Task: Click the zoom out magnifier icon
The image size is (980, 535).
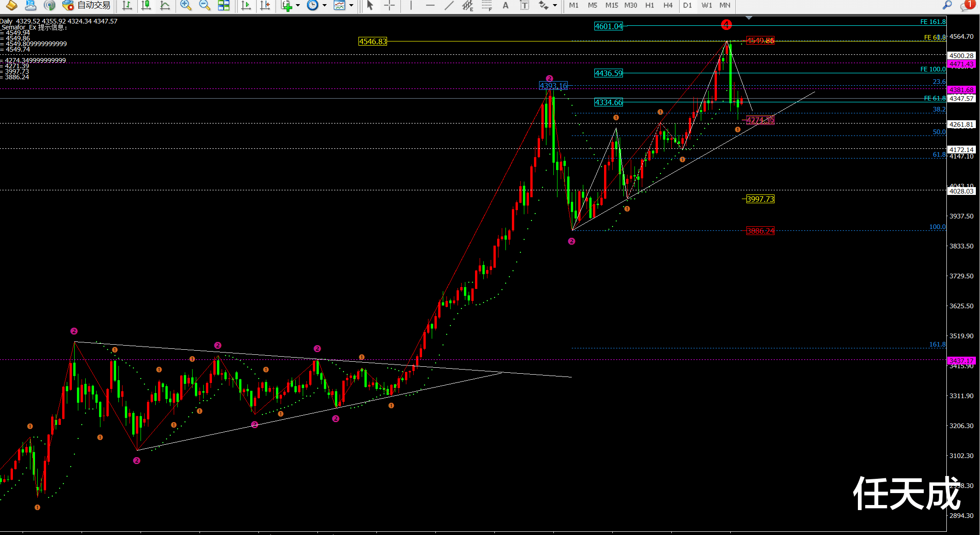Action: (205, 5)
